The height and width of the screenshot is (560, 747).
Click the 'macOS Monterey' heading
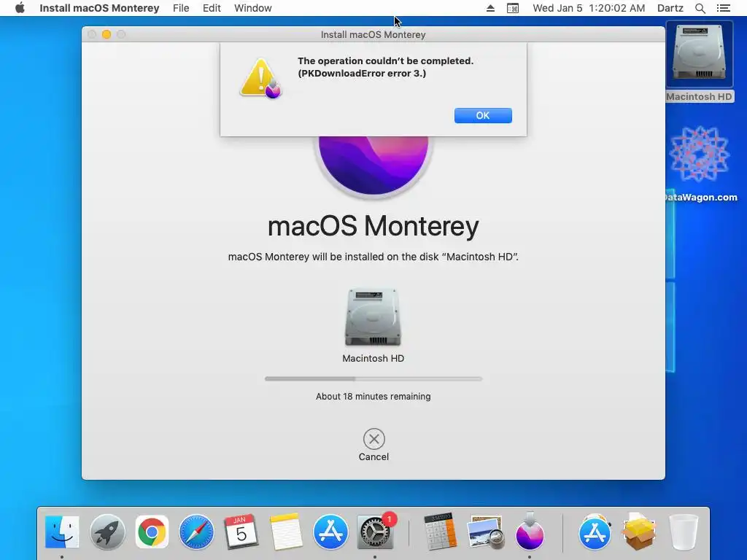click(x=373, y=226)
